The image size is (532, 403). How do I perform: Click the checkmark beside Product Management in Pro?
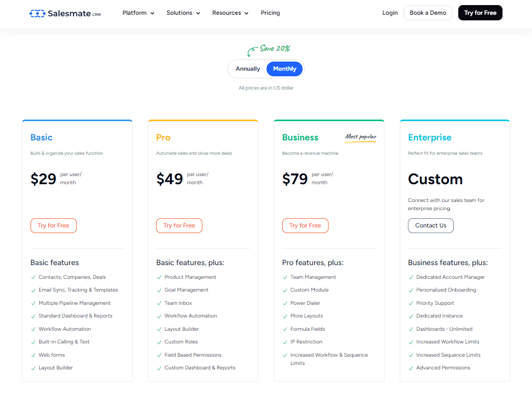tap(159, 277)
